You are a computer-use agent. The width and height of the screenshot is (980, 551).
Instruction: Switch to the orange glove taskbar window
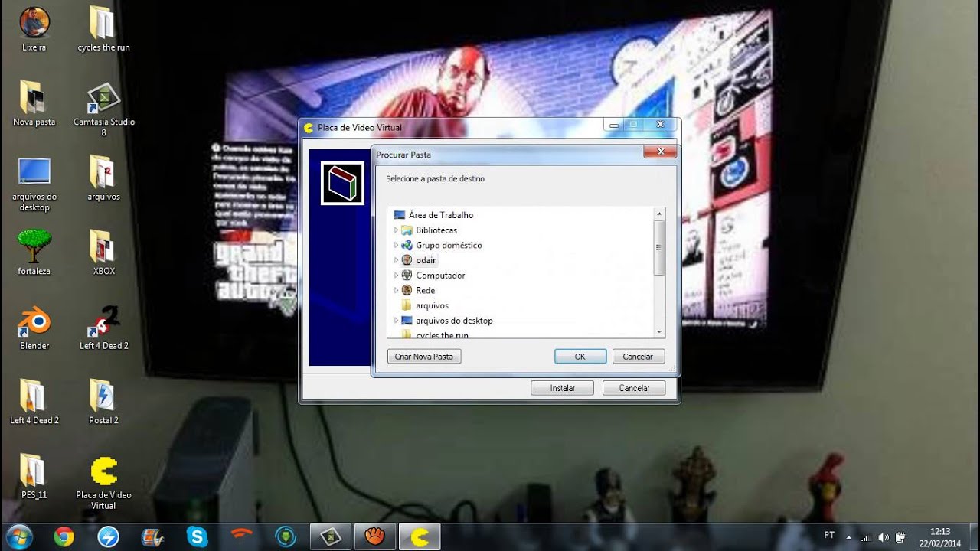(x=374, y=536)
